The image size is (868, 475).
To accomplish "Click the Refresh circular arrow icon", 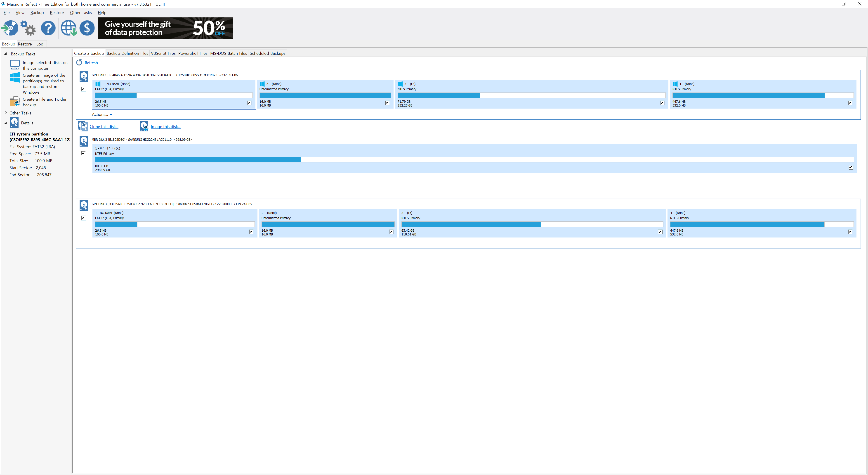I will tap(79, 62).
